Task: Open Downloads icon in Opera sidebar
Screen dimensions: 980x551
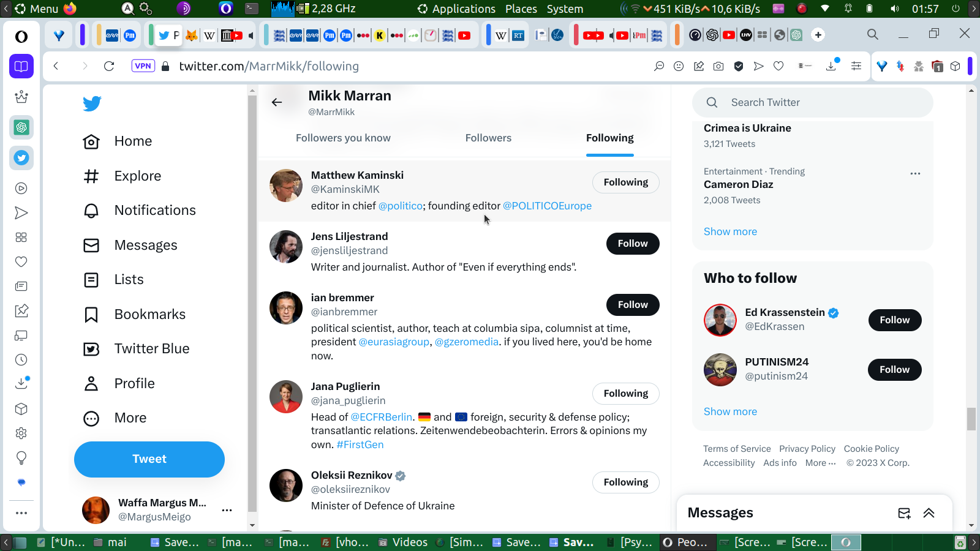Action: coord(21,383)
